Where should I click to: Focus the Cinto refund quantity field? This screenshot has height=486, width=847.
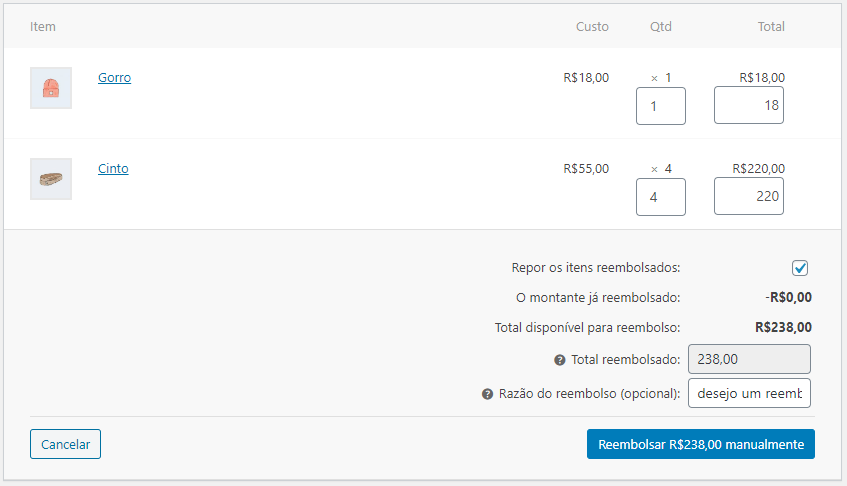660,197
